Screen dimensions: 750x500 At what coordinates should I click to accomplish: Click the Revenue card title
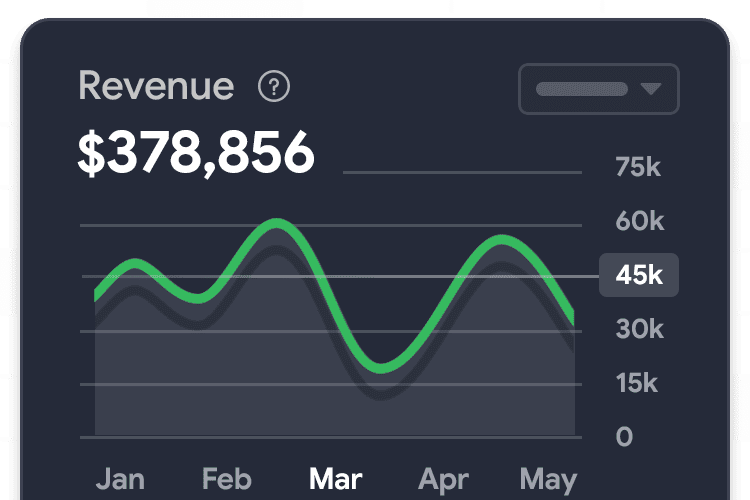click(156, 87)
